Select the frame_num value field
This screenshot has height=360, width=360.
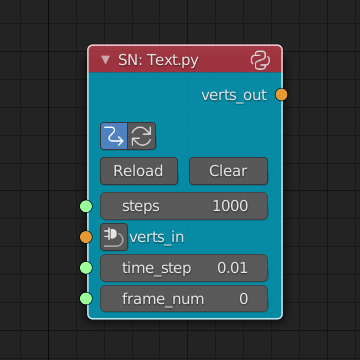coord(184,299)
